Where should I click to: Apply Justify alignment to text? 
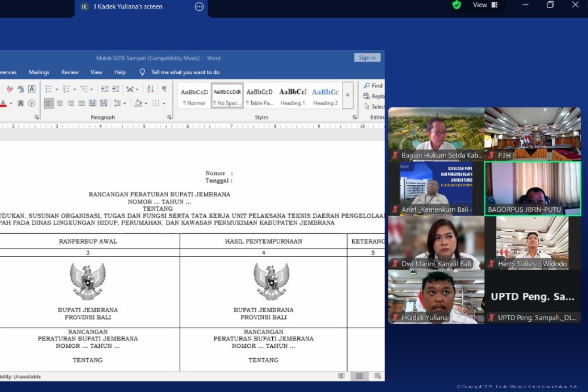click(x=82, y=103)
